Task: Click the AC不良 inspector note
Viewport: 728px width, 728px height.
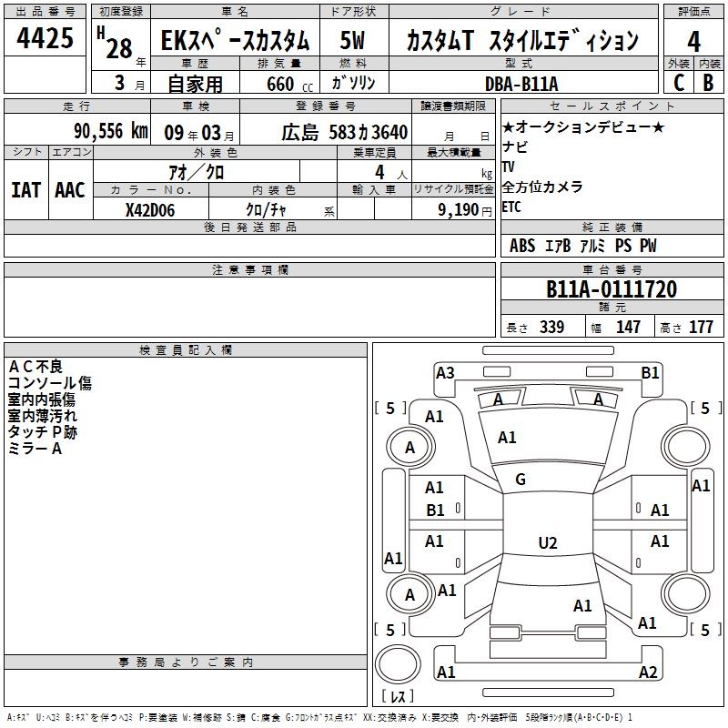Action: [35, 366]
